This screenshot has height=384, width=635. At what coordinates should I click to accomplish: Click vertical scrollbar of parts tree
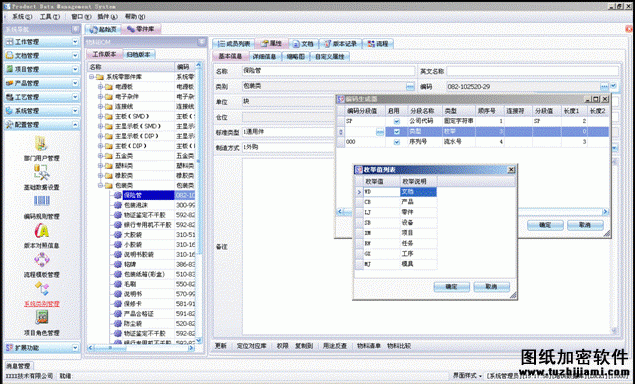[x=198, y=203]
